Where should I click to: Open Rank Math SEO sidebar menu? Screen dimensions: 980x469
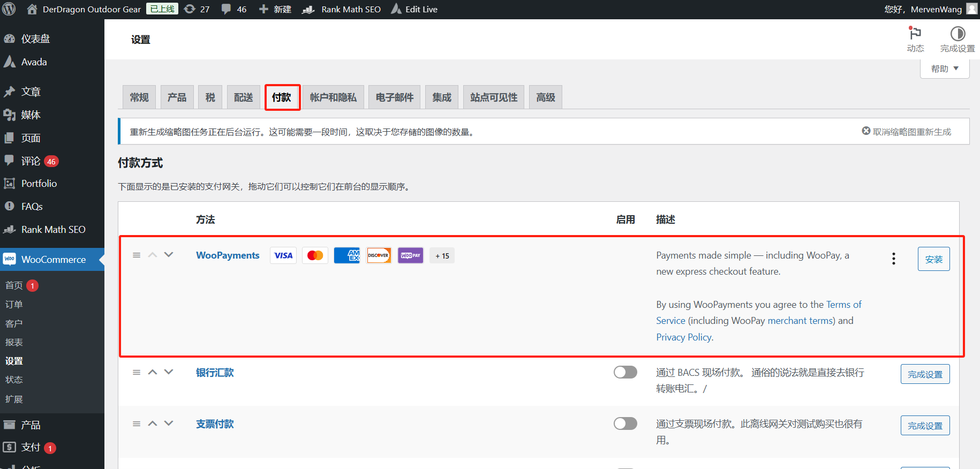pos(52,230)
